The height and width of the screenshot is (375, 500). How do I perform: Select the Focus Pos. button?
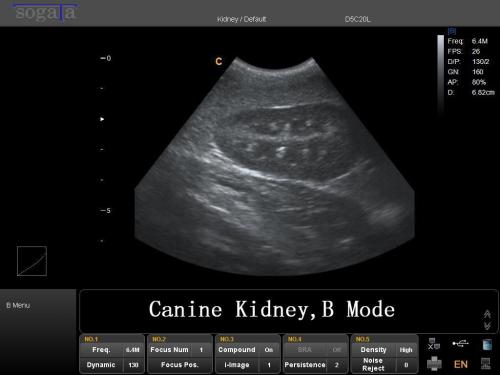pyautogui.click(x=180, y=365)
